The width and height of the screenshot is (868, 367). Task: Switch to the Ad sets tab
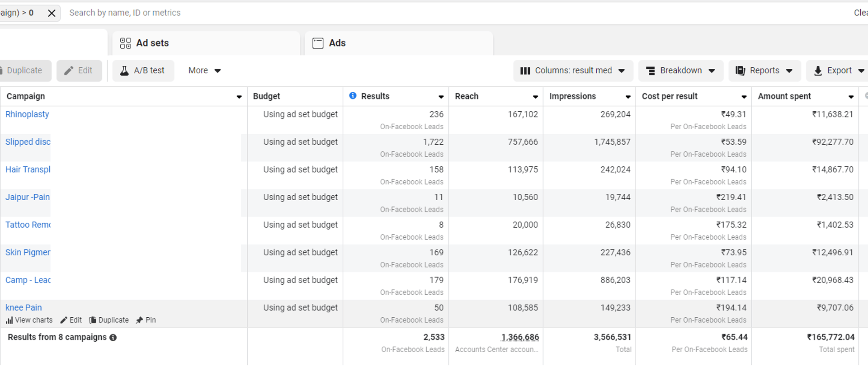point(153,43)
